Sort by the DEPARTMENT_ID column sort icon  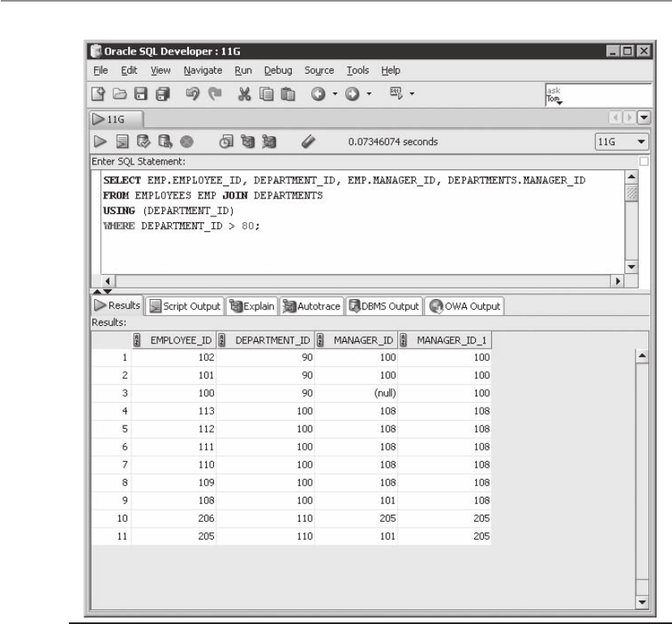coord(221,340)
